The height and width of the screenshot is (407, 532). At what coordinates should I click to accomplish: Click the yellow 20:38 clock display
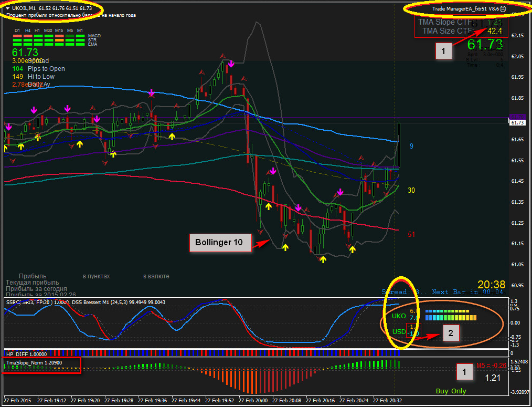pyautogui.click(x=491, y=284)
